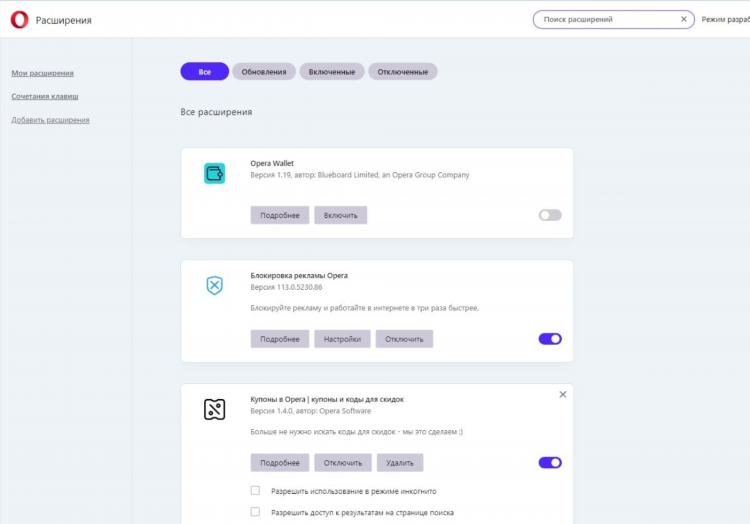The width and height of the screenshot is (750, 524).
Task: Check Разрешить использование в режиме инкогнито
Action: [255, 491]
